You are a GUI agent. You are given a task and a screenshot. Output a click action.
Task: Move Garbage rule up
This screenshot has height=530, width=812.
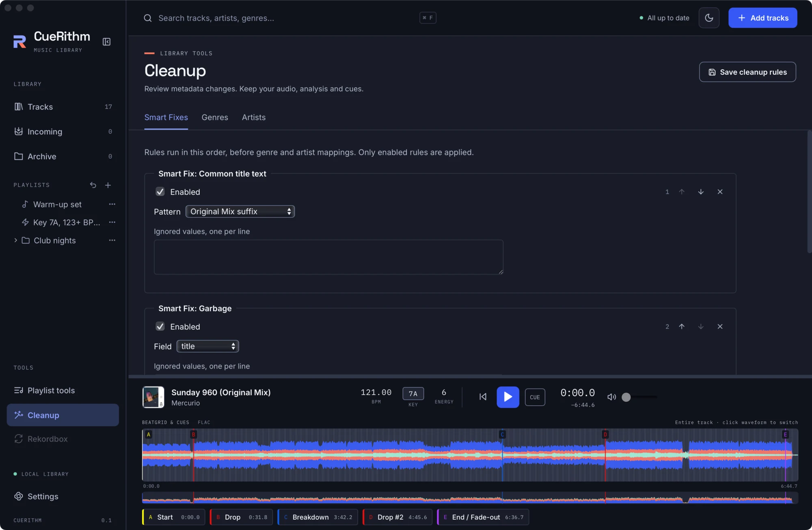coord(682,326)
